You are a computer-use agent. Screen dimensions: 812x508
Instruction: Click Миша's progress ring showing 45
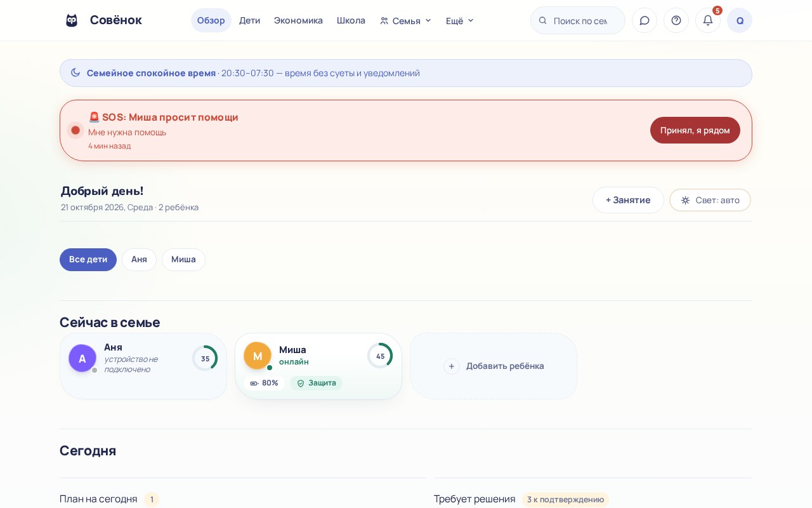380,356
